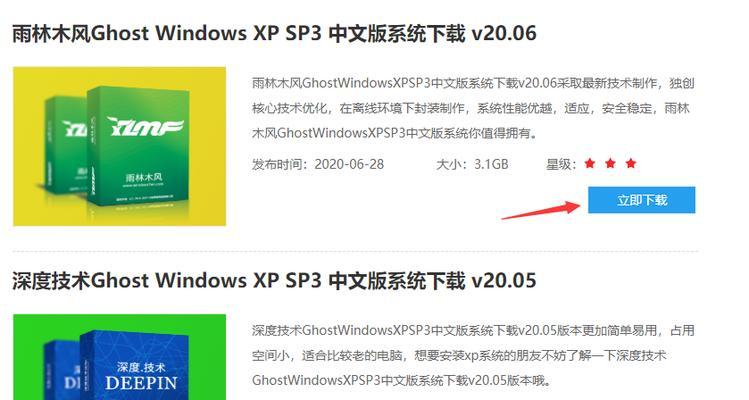Viewport: 749px width, 400px height.
Task: Click the red arrow pointing at the download button
Action: (541, 210)
